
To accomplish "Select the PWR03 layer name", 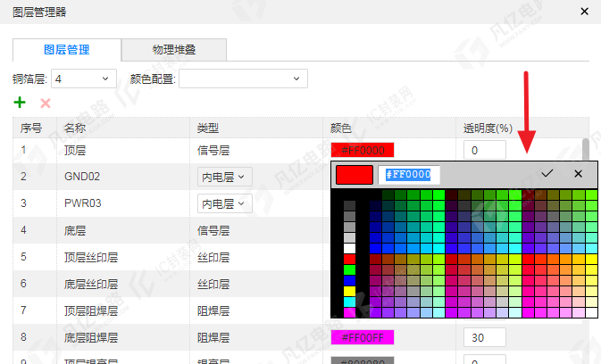I will tap(82, 203).
